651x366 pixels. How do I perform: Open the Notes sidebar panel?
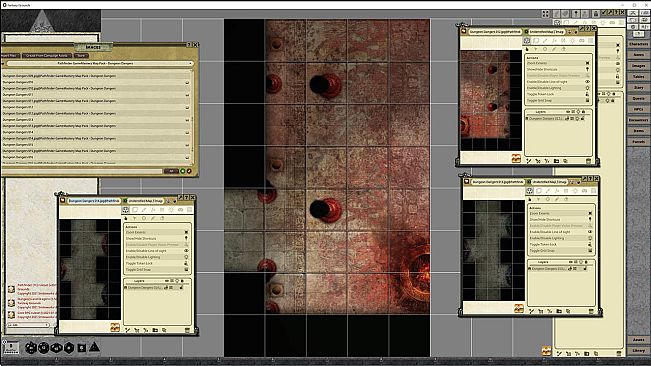pyautogui.click(x=639, y=55)
